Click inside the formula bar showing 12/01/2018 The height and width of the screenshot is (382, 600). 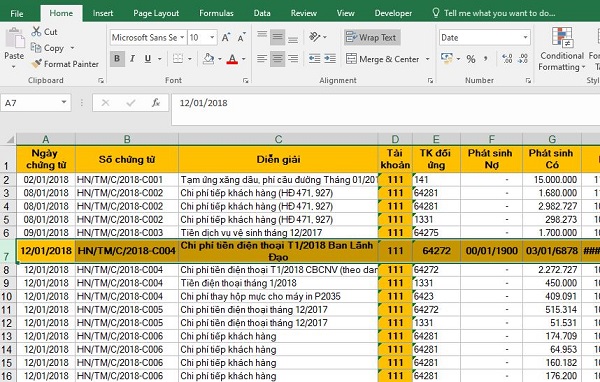(x=385, y=109)
